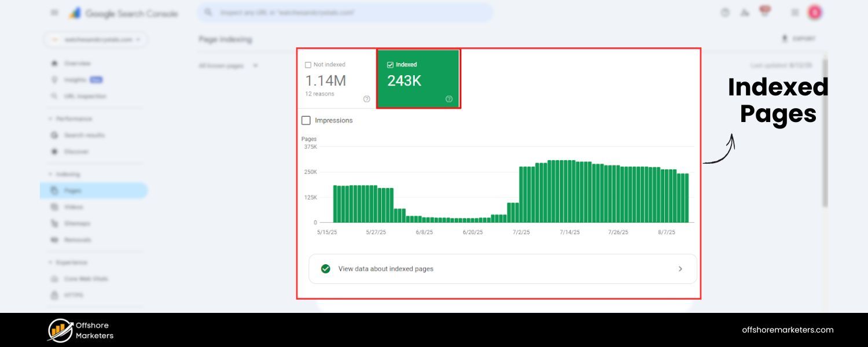Image resolution: width=868 pixels, height=347 pixels.
Task: Click the help icon in Not indexed card
Action: tap(366, 99)
